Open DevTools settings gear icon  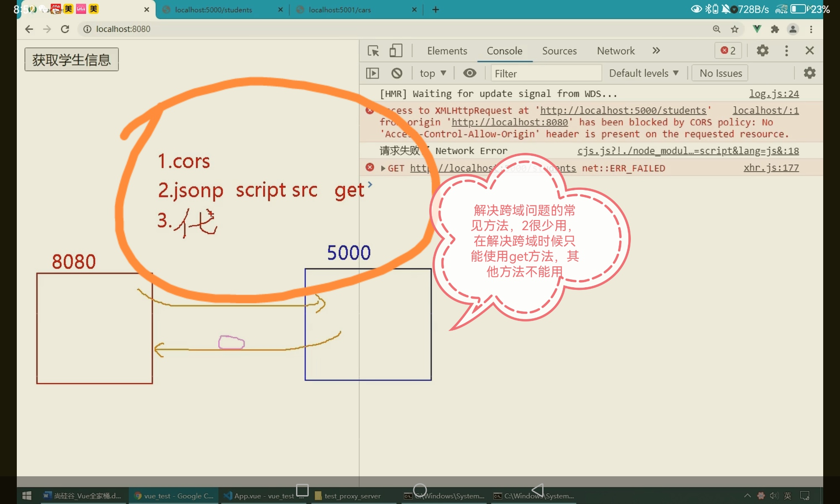762,51
